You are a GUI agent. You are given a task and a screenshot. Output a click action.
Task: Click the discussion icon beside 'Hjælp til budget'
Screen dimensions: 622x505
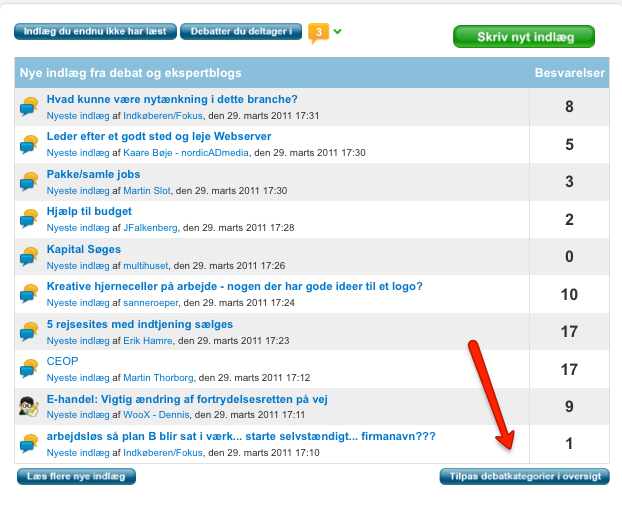click(29, 219)
